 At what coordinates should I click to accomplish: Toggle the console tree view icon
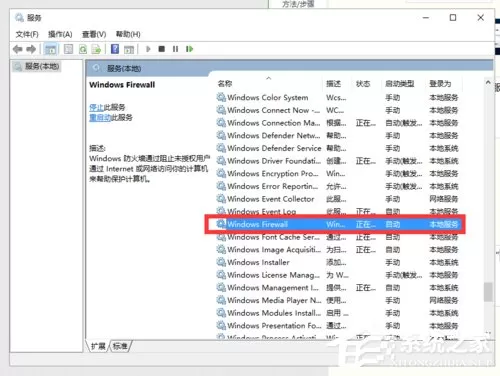(50, 49)
